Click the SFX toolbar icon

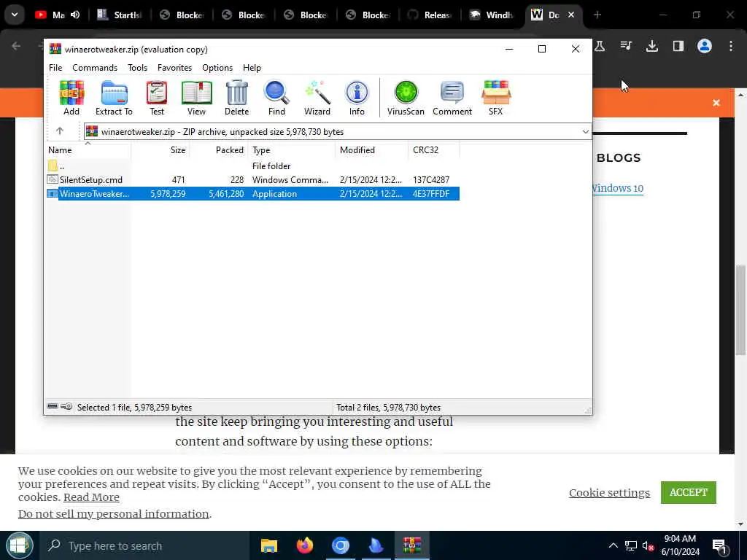(x=495, y=98)
